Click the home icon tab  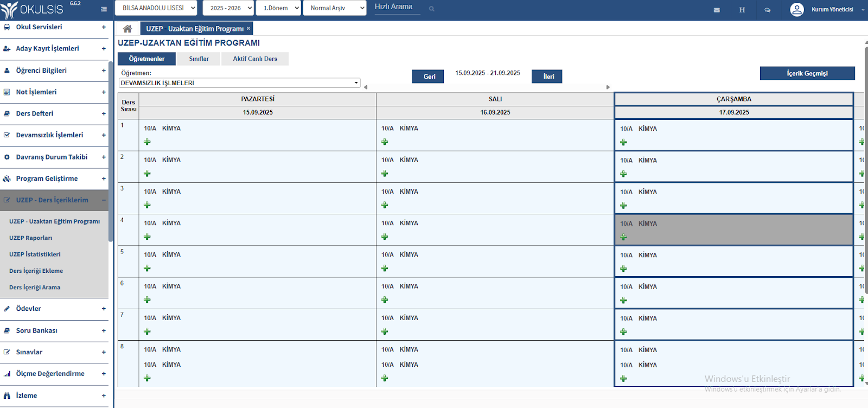[127, 29]
